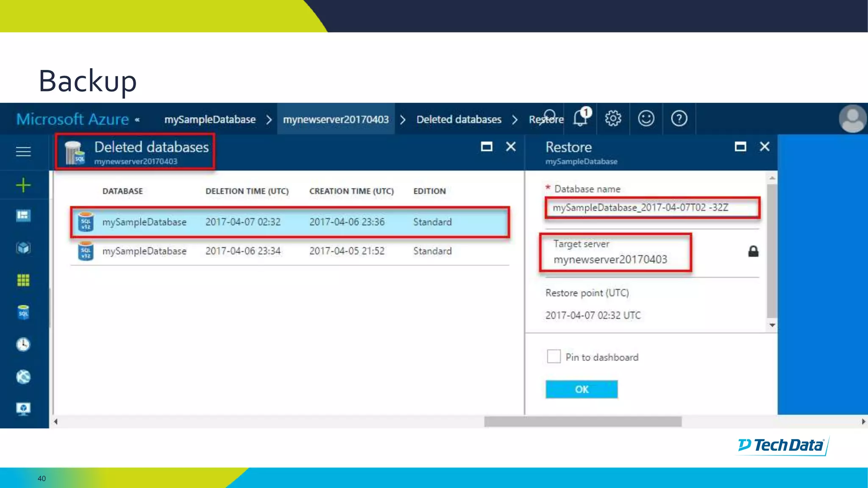The height and width of the screenshot is (488, 868).
Task: Click restore point 2017-04-07 02:32 UTC
Action: (593, 315)
